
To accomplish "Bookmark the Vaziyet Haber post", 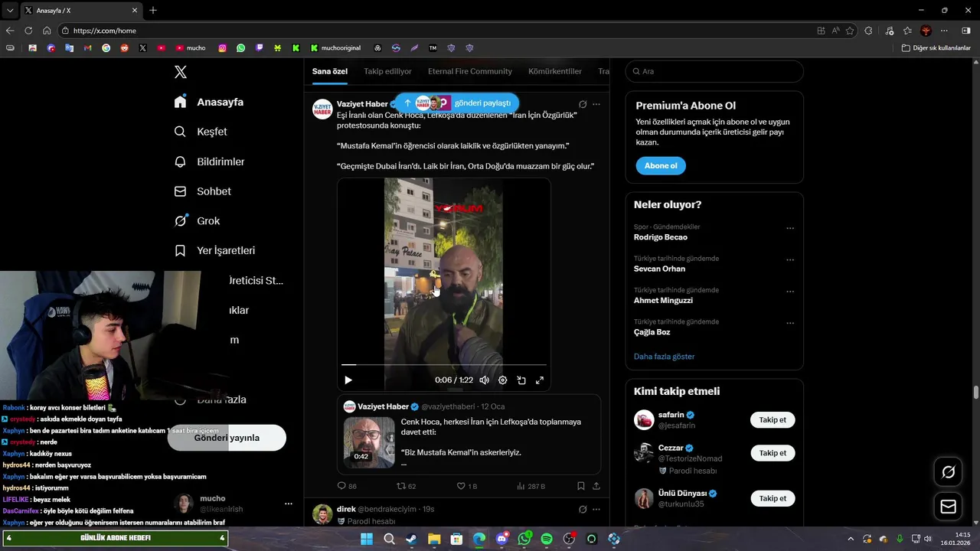I will click(x=581, y=486).
